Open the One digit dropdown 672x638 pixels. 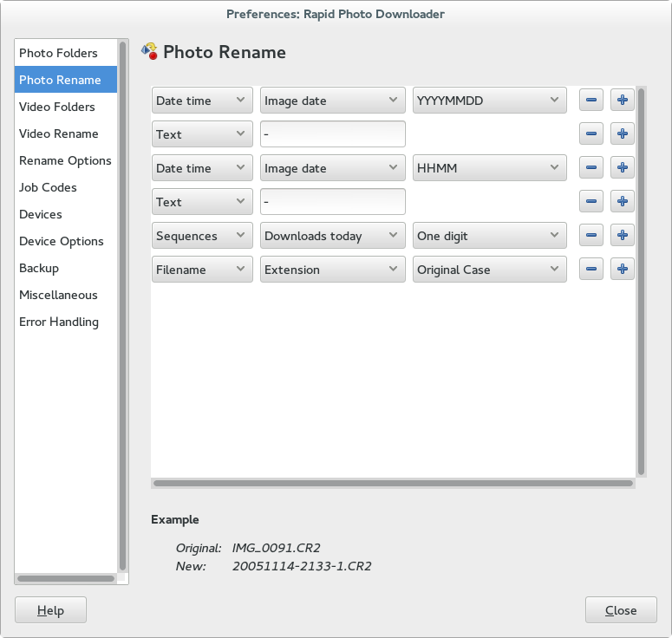click(489, 236)
